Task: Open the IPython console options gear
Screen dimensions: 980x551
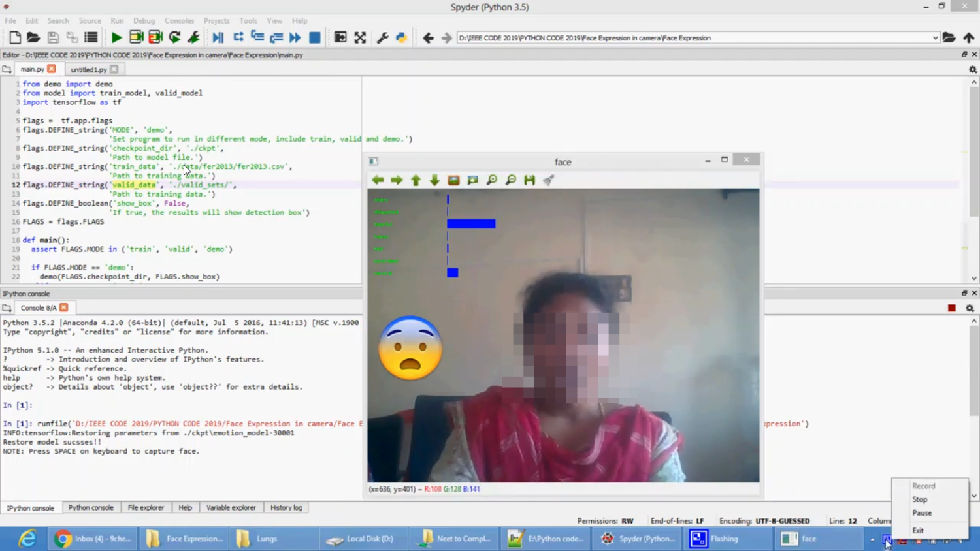Action: 971,307
